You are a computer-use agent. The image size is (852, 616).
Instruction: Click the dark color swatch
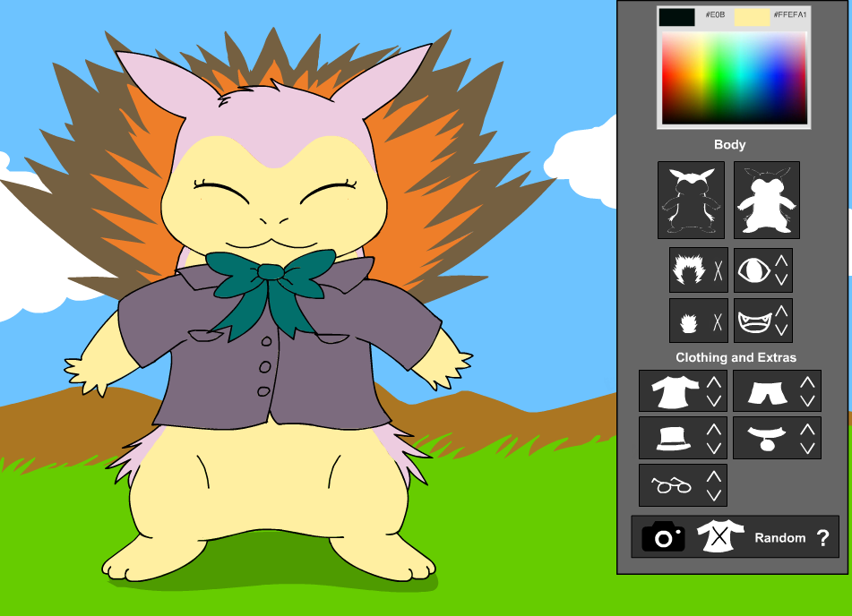676,17
